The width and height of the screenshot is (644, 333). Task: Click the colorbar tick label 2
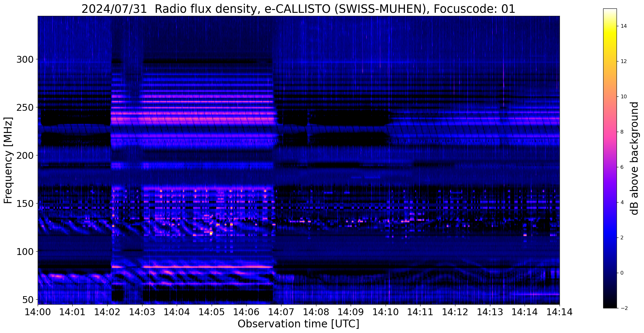click(622, 238)
